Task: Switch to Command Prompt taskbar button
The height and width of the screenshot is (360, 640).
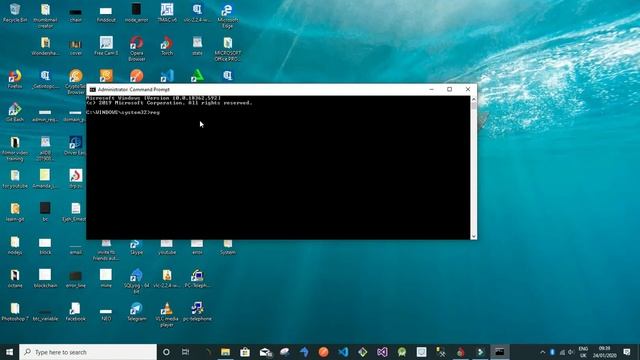Action: point(500,352)
